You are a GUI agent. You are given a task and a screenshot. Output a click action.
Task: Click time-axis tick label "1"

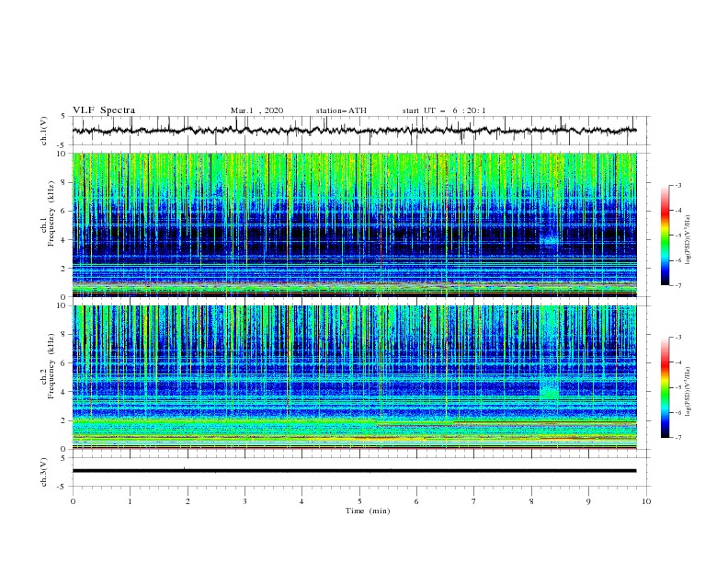coord(130,501)
